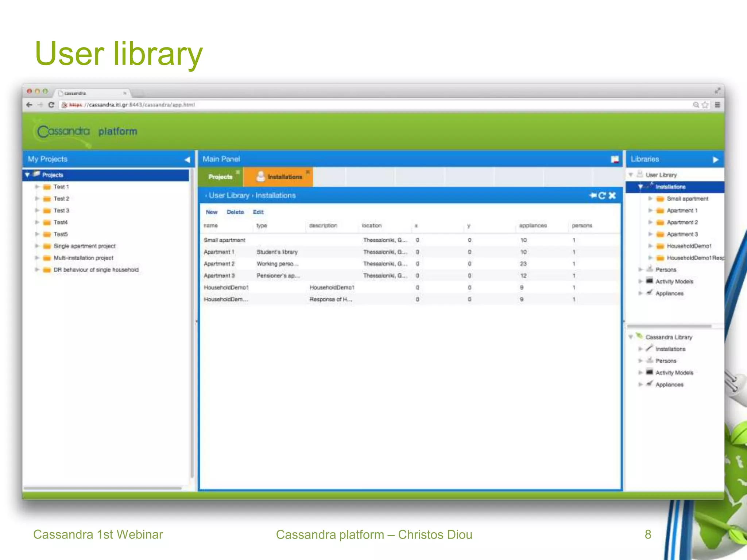Expand the Single apartment project node

(37, 246)
